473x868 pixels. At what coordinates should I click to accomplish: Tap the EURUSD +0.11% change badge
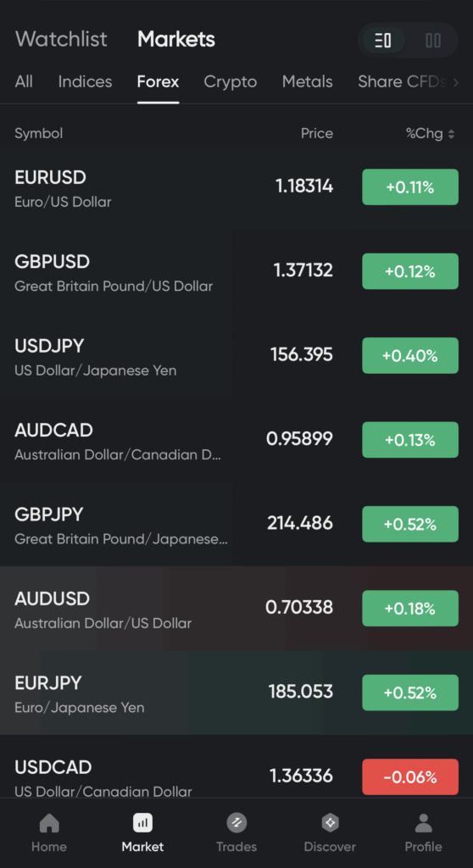410,187
